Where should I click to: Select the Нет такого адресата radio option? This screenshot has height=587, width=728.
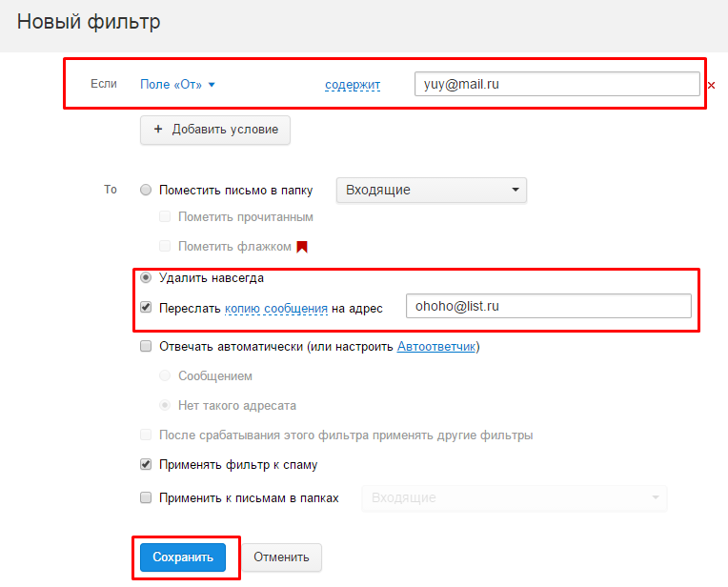click(165, 405)
